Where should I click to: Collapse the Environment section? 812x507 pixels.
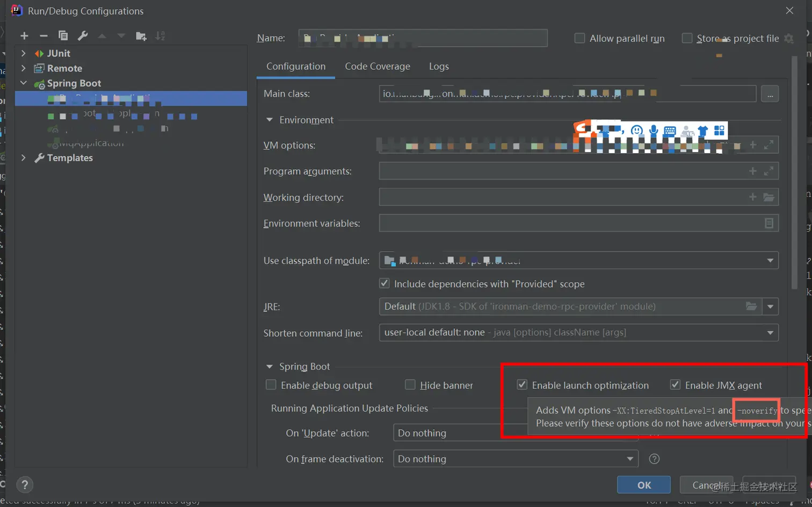[x=270, y=120]
